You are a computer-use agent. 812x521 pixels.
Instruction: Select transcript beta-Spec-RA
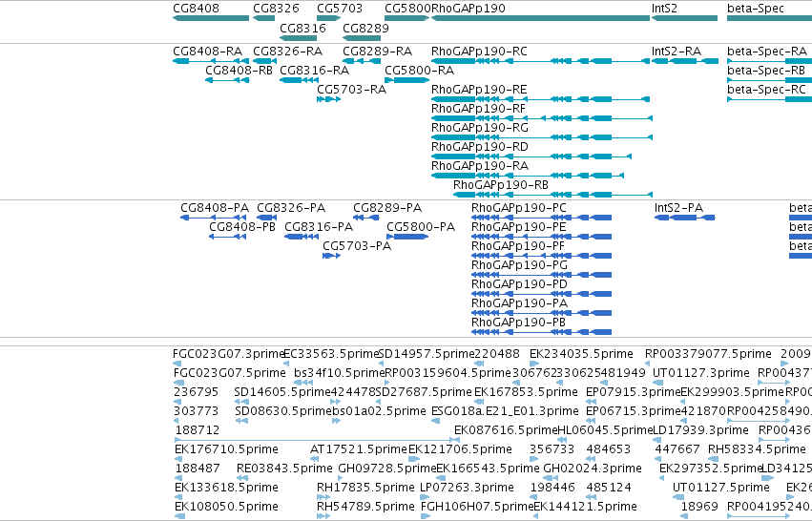pyautogui.click(x=769, y=61)
